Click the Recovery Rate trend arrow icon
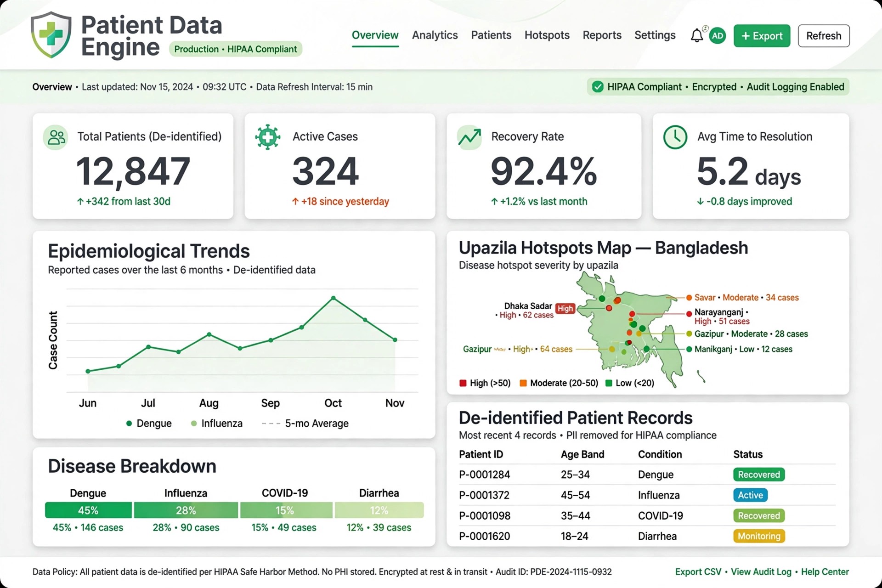Screen dimensions: 882x588 469,137
